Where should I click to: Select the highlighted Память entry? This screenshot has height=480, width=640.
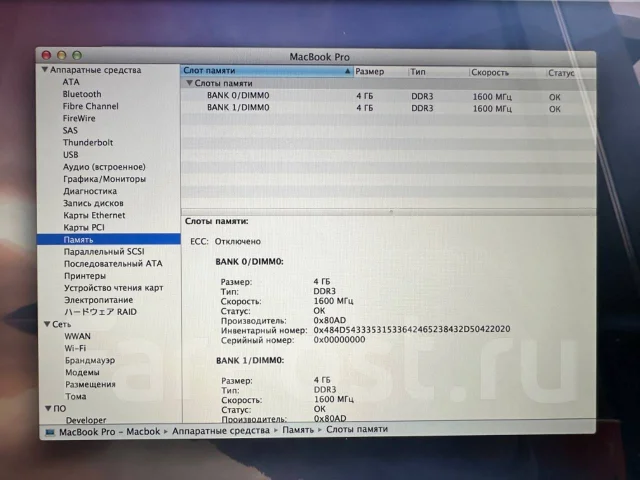109,239
